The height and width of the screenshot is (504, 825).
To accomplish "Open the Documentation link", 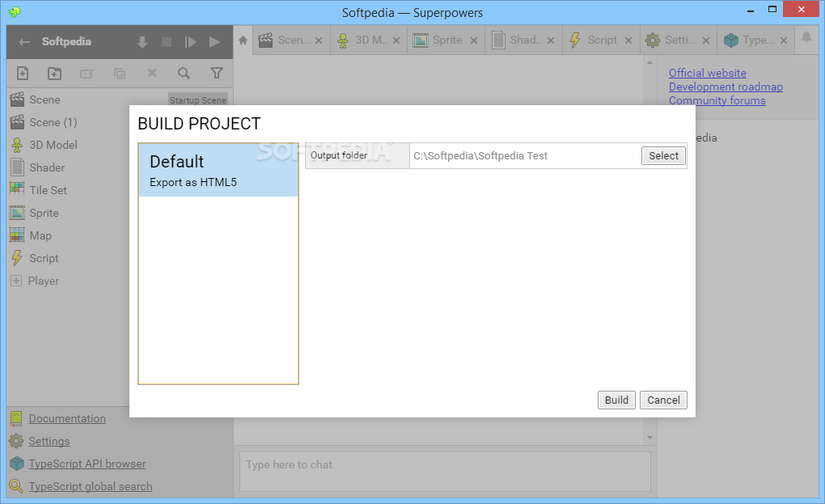I will (67, 418).
